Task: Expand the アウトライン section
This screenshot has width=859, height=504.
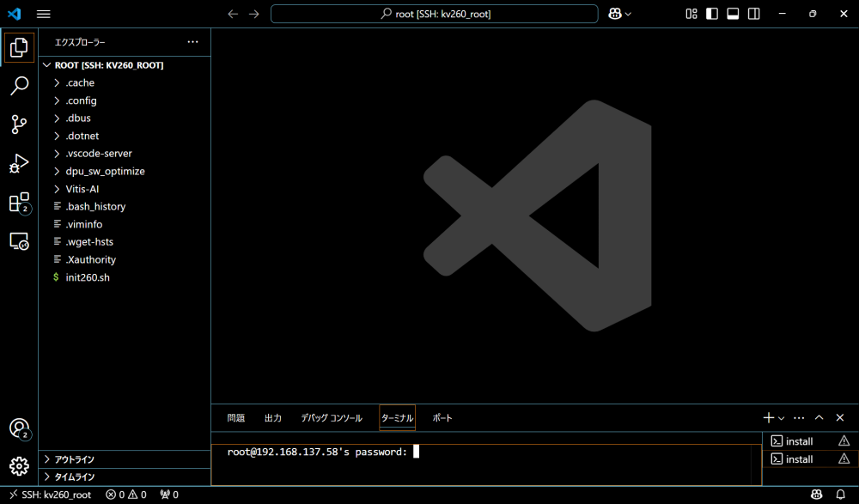Action: (125, 459)
